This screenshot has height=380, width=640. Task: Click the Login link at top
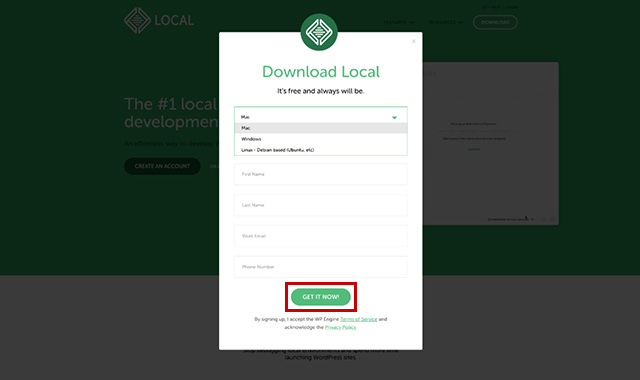tap(511, 7)
